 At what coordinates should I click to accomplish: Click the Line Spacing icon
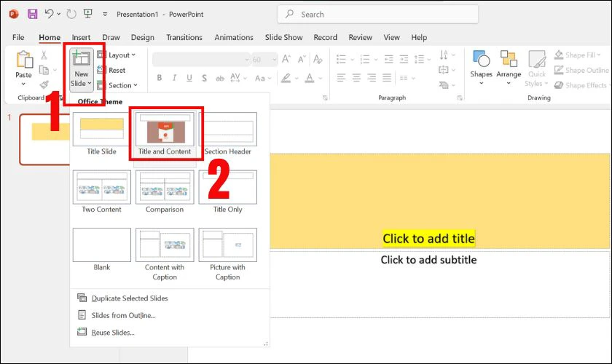pos(419,59)
